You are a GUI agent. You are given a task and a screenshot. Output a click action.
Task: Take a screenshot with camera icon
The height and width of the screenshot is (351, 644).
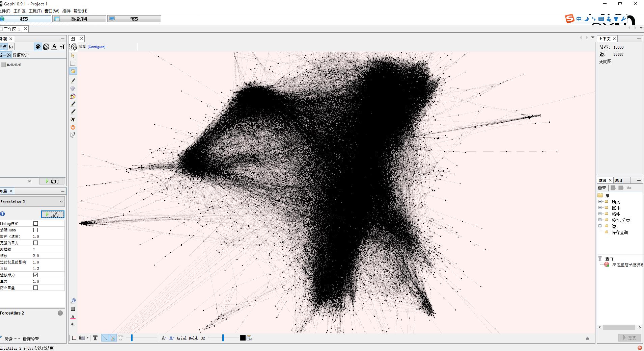click(82, 338)
